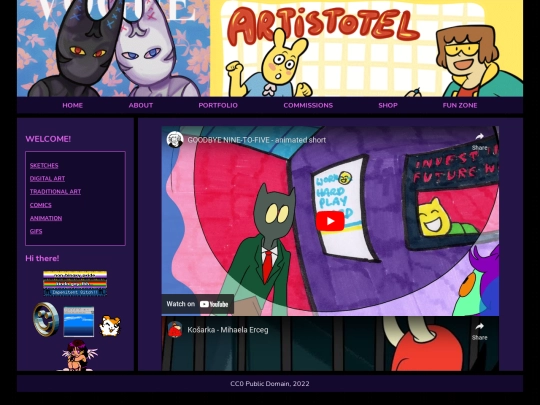The height and width of the screenshot is (405, 540).
Task: Click the hamster pixel icon
Action: click(110, 326)
